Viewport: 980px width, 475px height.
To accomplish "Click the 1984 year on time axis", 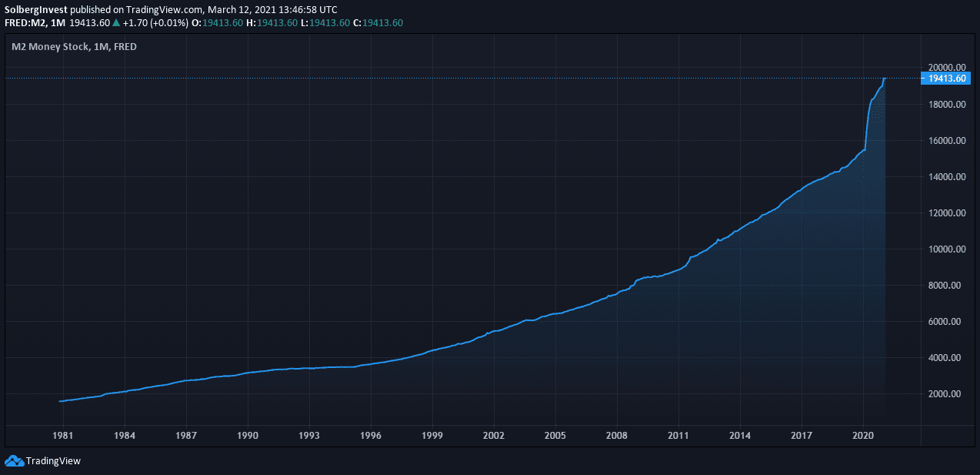I will (x=125, y=436).
